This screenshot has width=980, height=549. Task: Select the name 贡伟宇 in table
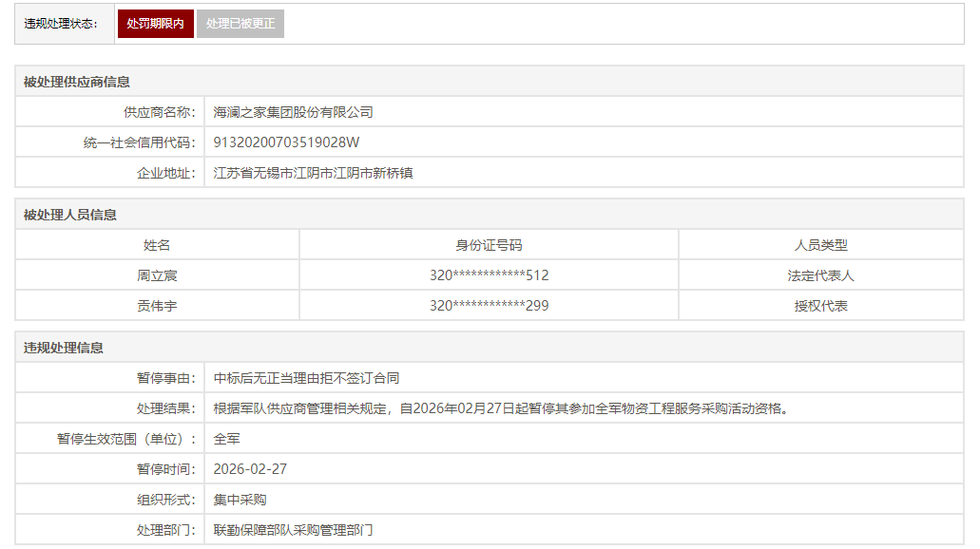(x=157, y=306)
